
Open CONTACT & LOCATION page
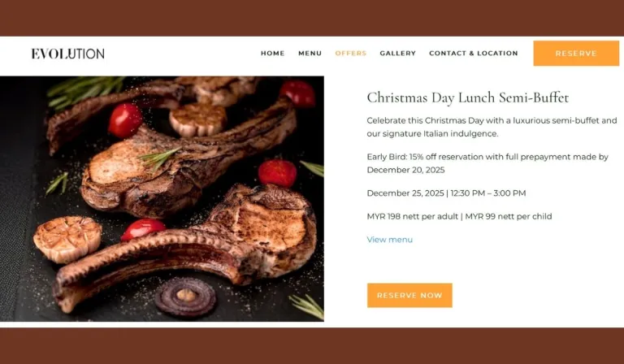pos(474,54)
